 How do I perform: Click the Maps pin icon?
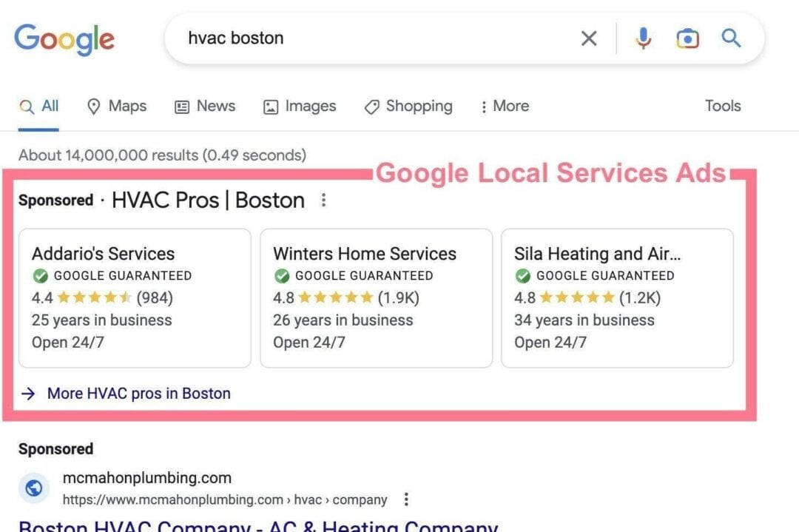pos(95,107)
